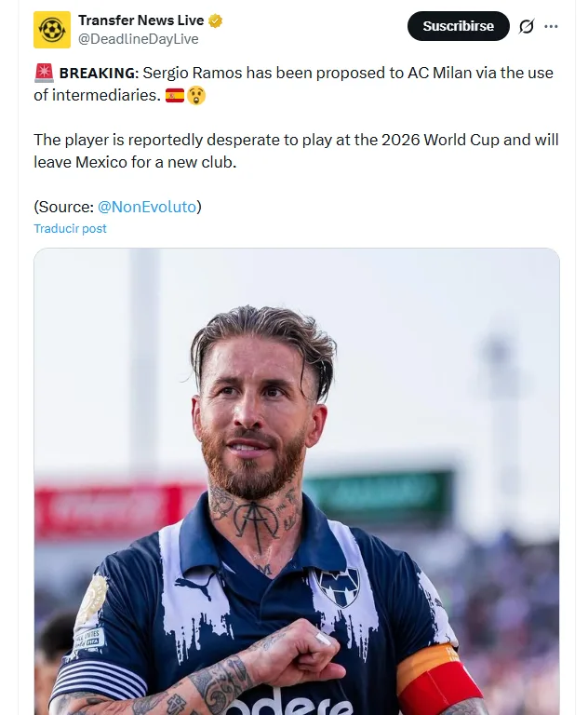Open the three-dot more options menu

(552, 26)
